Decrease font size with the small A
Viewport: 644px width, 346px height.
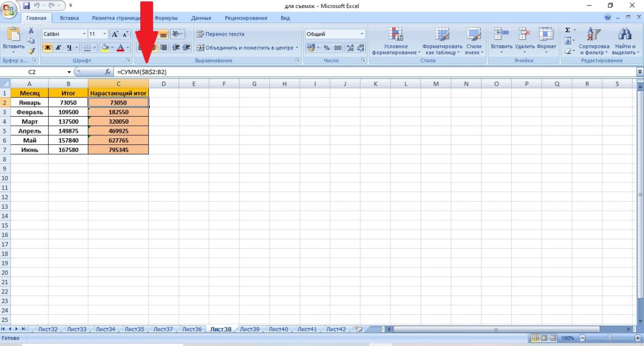(x=125, y=34)
